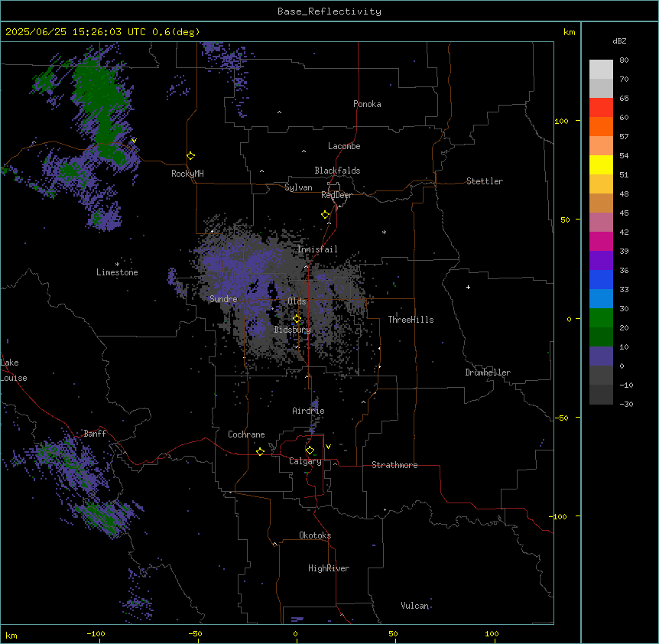
Task: Click the yellow diamond marker above Calgary label
Action: click(310, 450)
